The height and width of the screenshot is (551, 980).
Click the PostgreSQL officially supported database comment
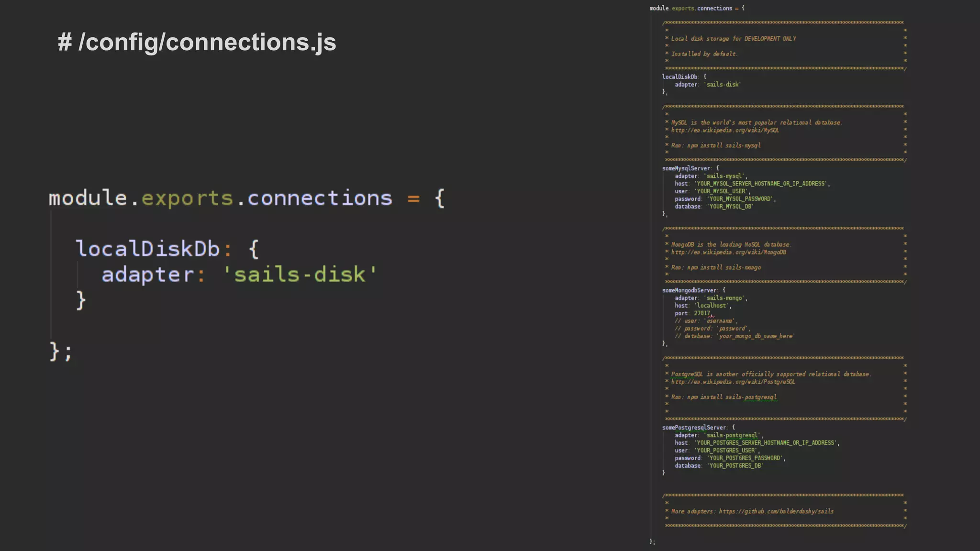tap(771, 374)
